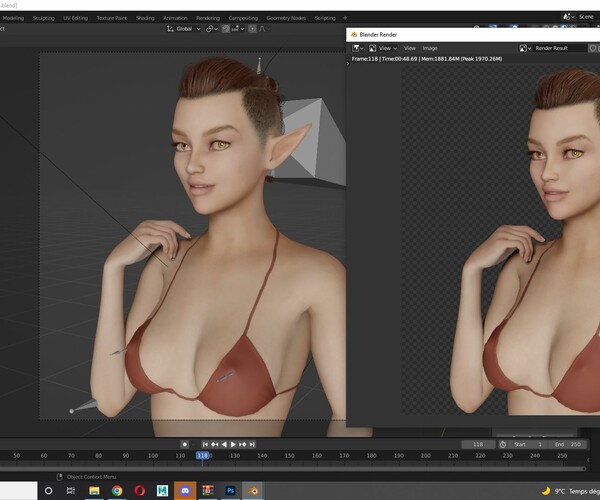Open the Windows Cortana search circle
Image resolution: width=600 pixels, height=500 pixels.
pos(49,491)
